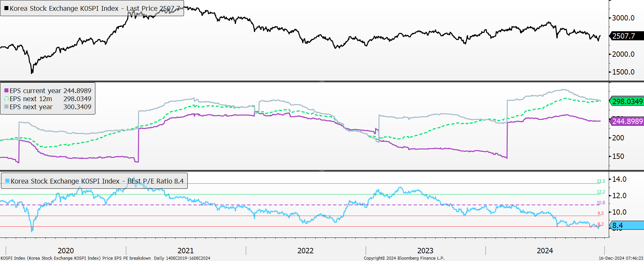Click the 2021 year label on time axis
644x261 pixels.
186,251
